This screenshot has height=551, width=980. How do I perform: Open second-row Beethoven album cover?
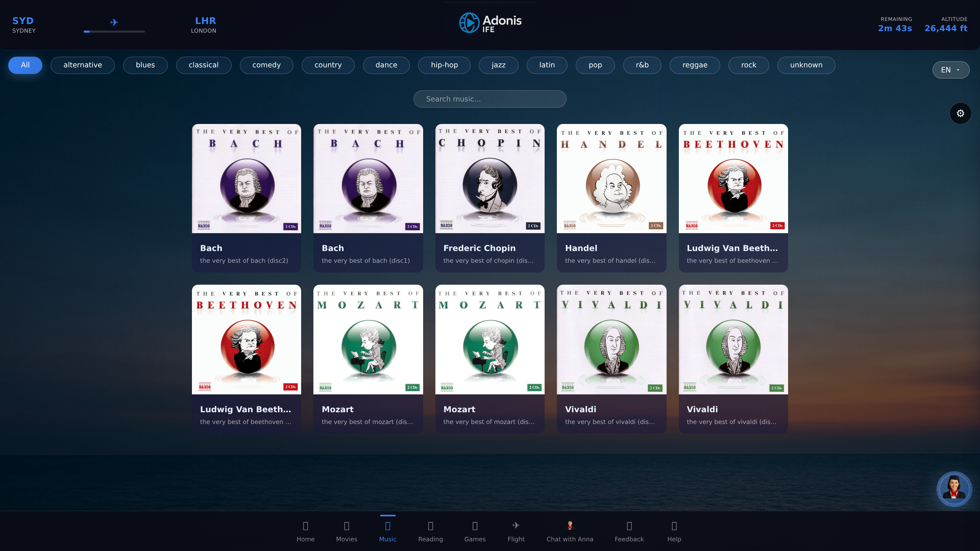246,340
